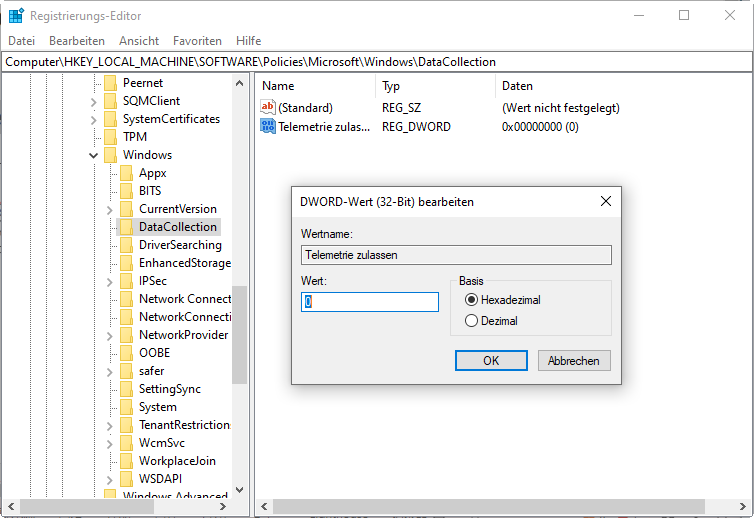The image size is (754, 518).
Task: Click the WcmSvc folder icon
Action: [x=126, y=443]
